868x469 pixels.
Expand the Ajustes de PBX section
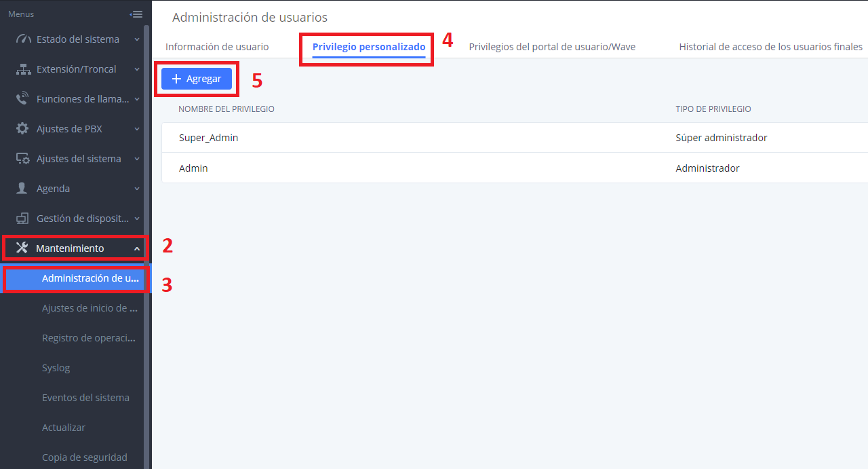coord(136,128)
